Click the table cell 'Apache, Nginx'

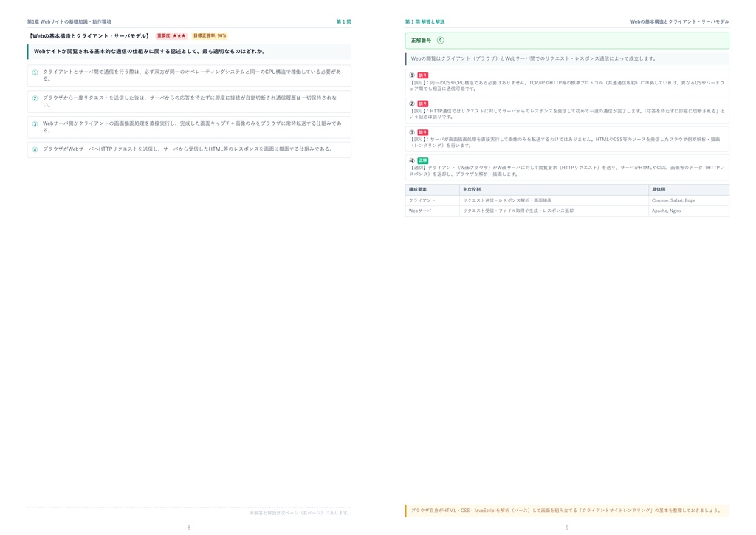(689, 211)
